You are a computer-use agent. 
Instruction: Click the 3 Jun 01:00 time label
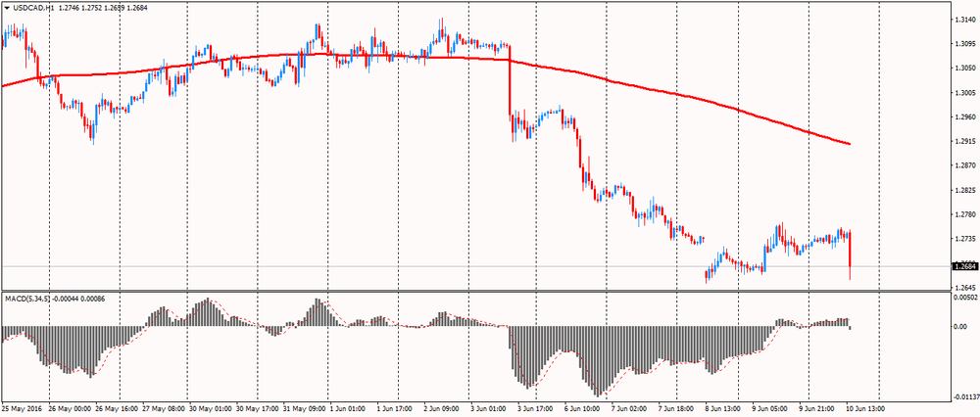pos(490,409)
